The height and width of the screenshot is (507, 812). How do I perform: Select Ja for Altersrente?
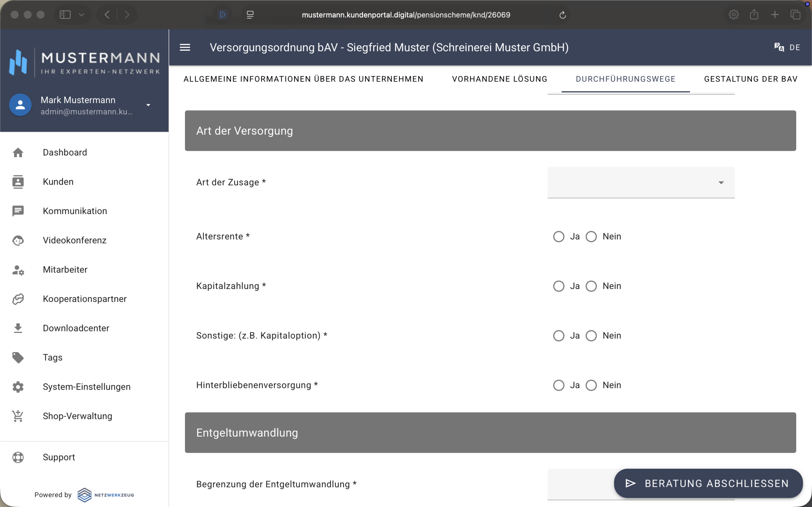pyautogui.click(x=559, y=237)
